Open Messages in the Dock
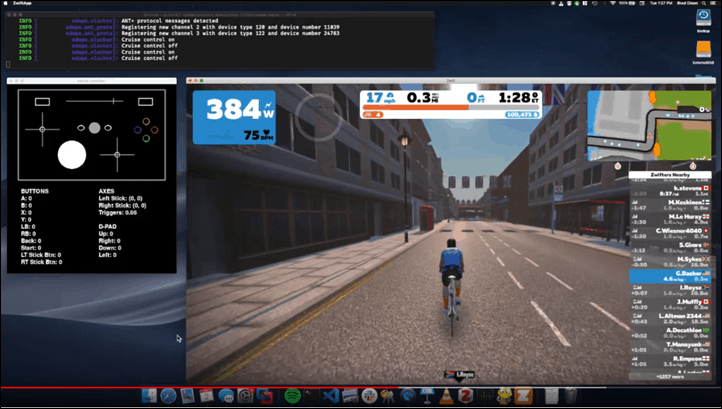Screen dimensions: 722x409 click(x=226, y=396)
